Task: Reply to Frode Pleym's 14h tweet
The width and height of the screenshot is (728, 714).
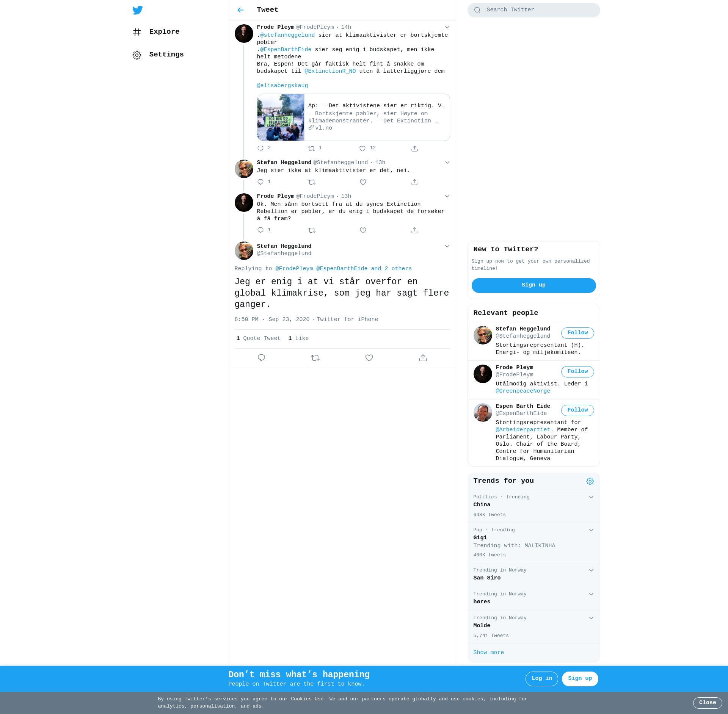Action: pos(260,149)
